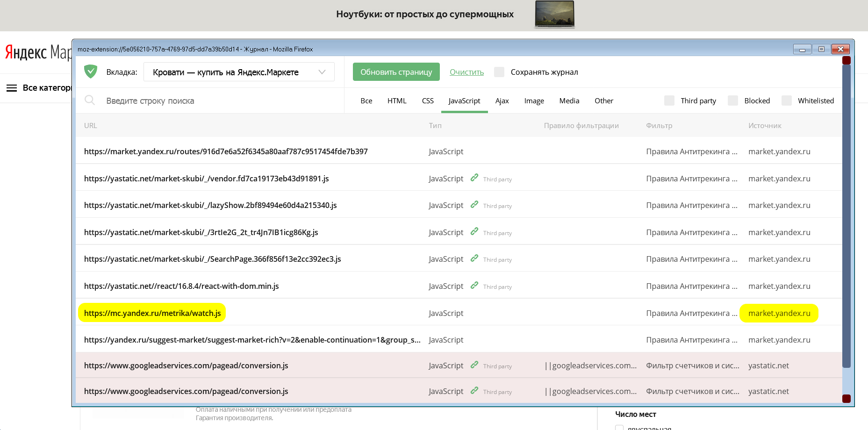
Task: Click the green shield protection icon
Action: [90, 71]
